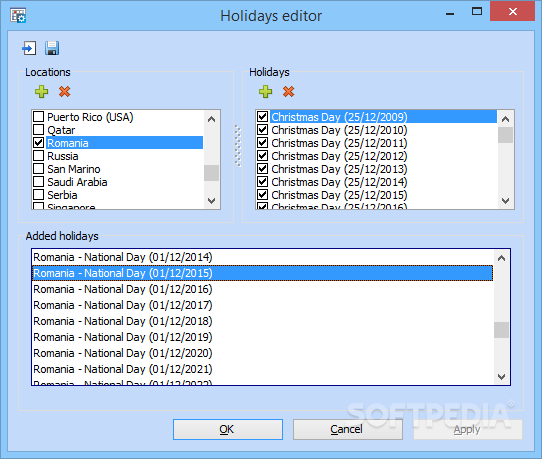
Task: Select San Marino in locations list
Action: click(74, 169)
